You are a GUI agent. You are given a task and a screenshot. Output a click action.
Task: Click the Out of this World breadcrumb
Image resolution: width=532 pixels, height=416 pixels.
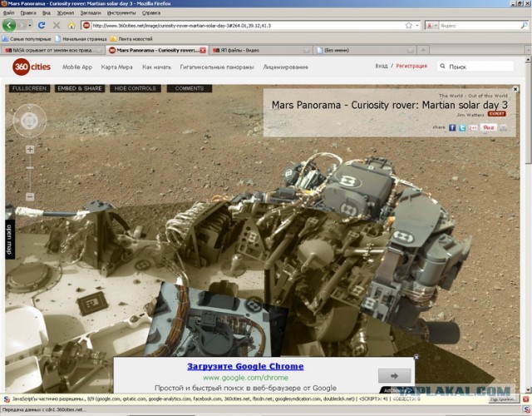tap(488, 96)
